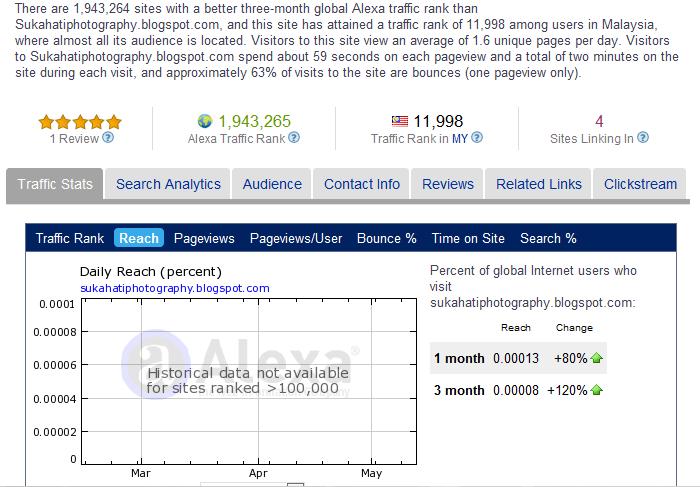Show the Pageviews/User chart
This screenshot has height=487, width=700.
296,238
